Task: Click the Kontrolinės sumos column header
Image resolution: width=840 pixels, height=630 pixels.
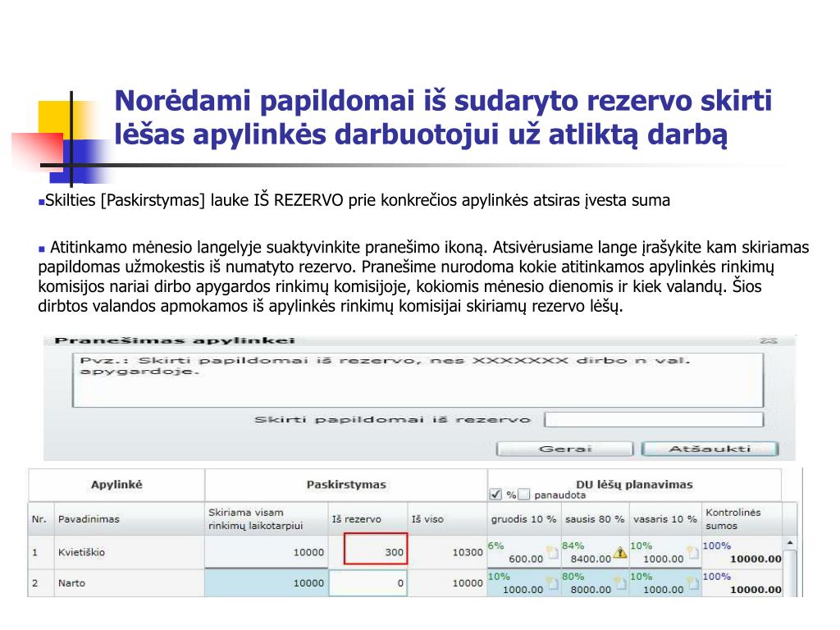Action: (742, 518)
